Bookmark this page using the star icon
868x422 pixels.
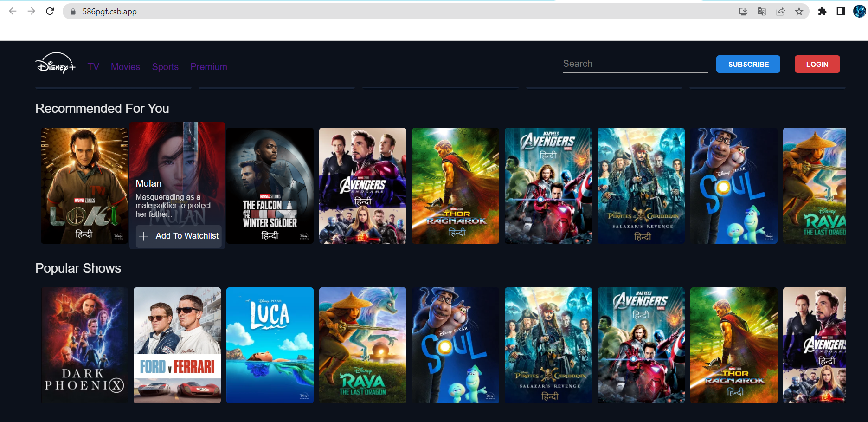point(799,11)
